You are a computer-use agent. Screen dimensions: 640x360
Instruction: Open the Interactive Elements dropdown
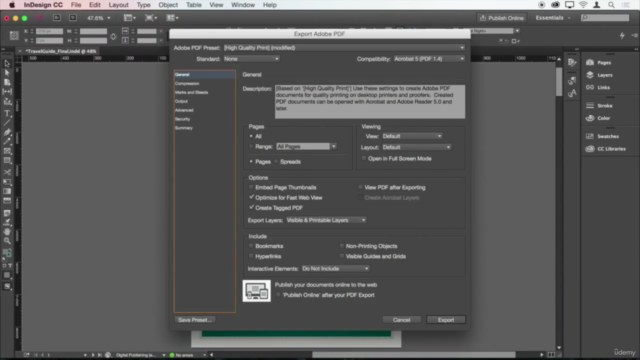click(336, 269)
